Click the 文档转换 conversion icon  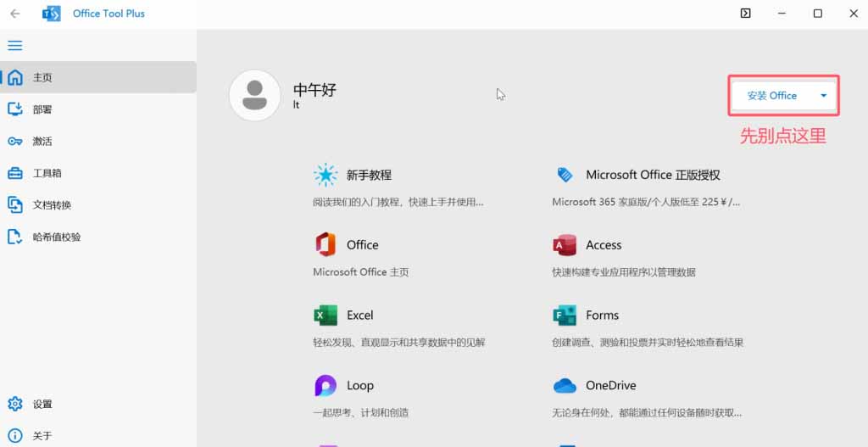point(15,205)
